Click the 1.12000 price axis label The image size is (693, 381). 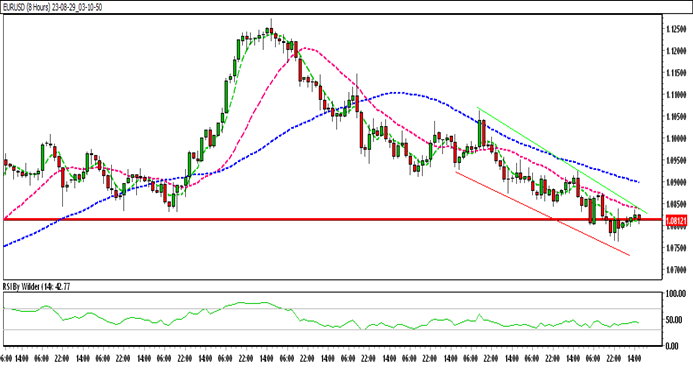[677, 51]
